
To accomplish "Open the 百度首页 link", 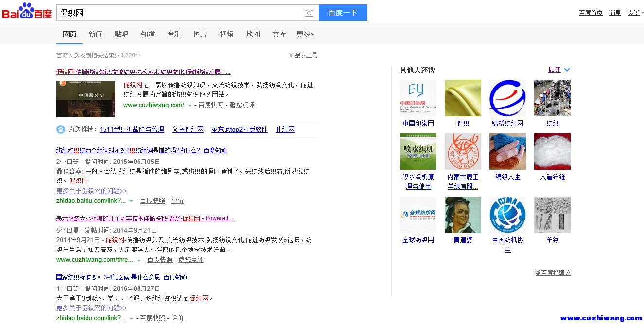I will [x=591, y=13].
